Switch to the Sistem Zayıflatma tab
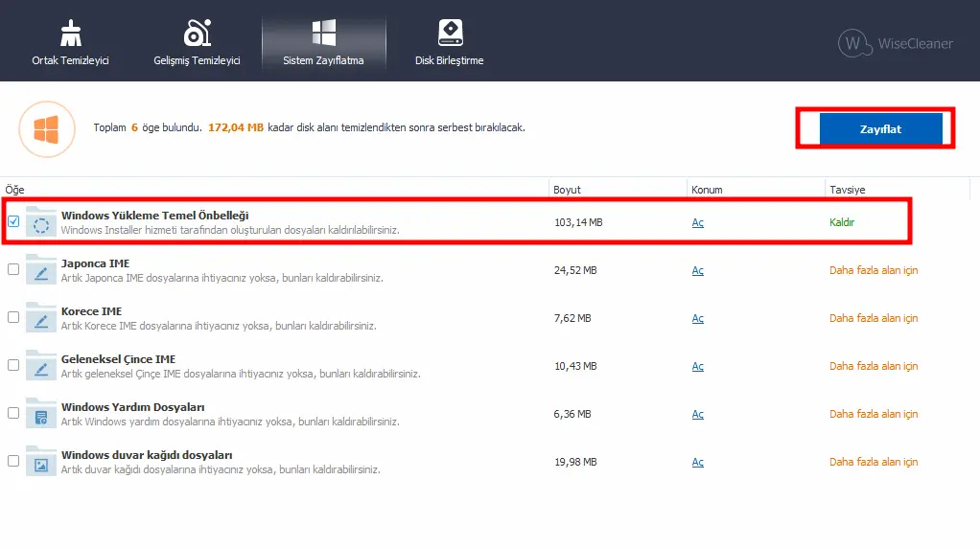Image resolution: width=980 pixels, height=548 pixels. (x=324, y=42)
